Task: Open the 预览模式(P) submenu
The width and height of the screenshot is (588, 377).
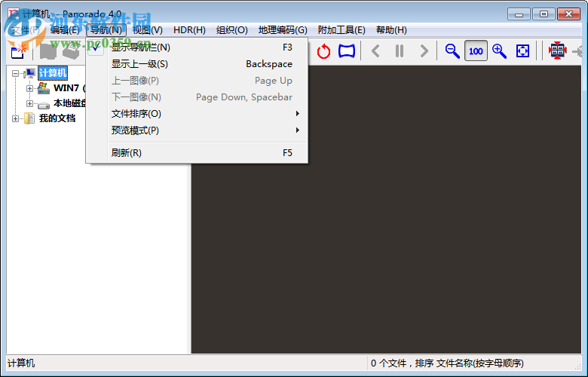Action: point(198,130)
